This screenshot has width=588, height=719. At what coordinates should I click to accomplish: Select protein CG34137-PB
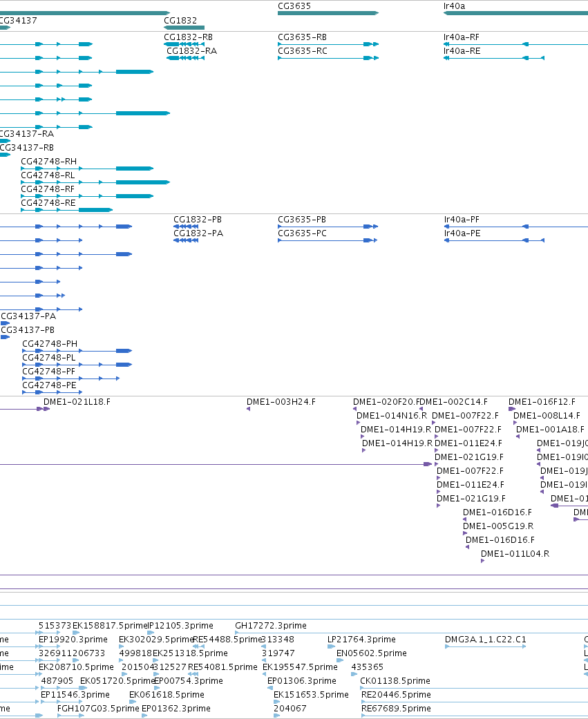[x=28, y=329]
